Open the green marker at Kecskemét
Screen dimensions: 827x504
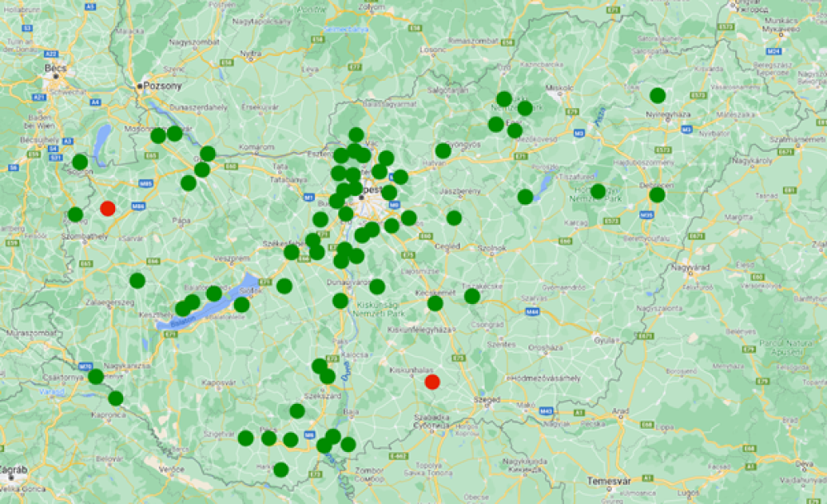coord(435,303)
